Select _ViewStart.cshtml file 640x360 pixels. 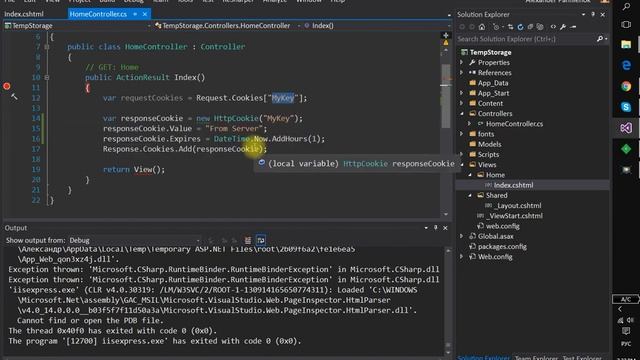pyautogui.click(x=514, y=216)
